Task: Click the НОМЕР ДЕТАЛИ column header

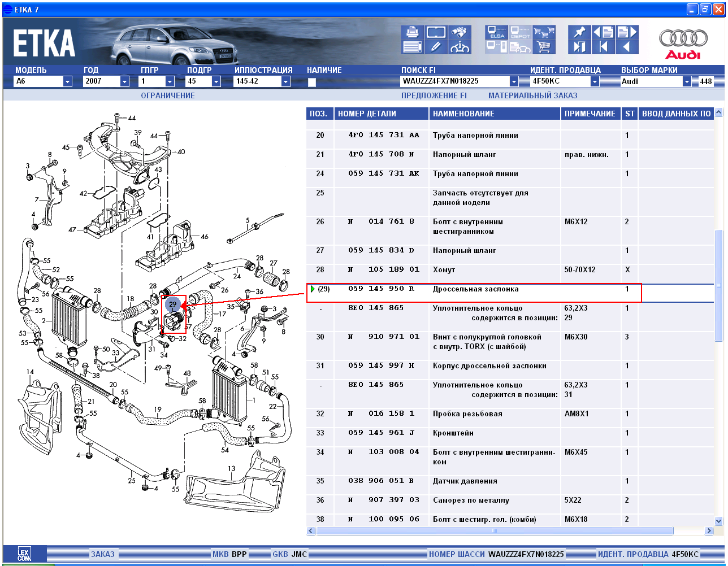Action: click(x=382, y=114)
